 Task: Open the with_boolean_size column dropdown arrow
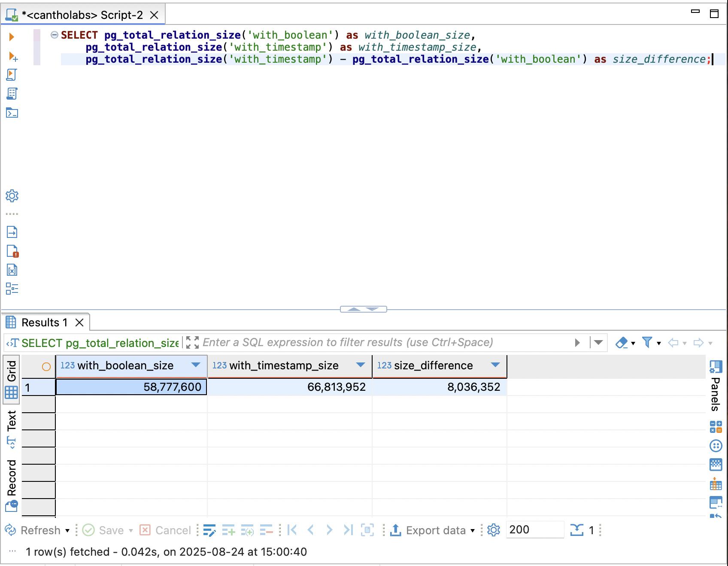(196, 365)
